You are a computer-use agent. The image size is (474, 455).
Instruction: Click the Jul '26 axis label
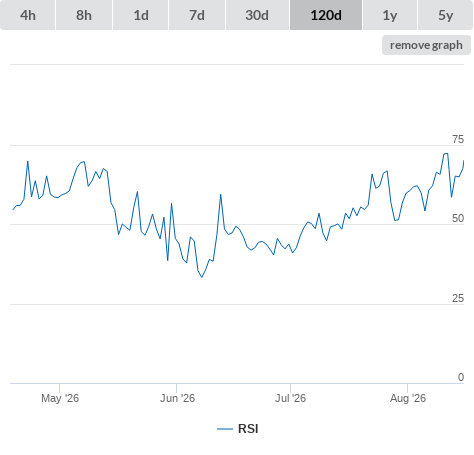tap(290, 398)
